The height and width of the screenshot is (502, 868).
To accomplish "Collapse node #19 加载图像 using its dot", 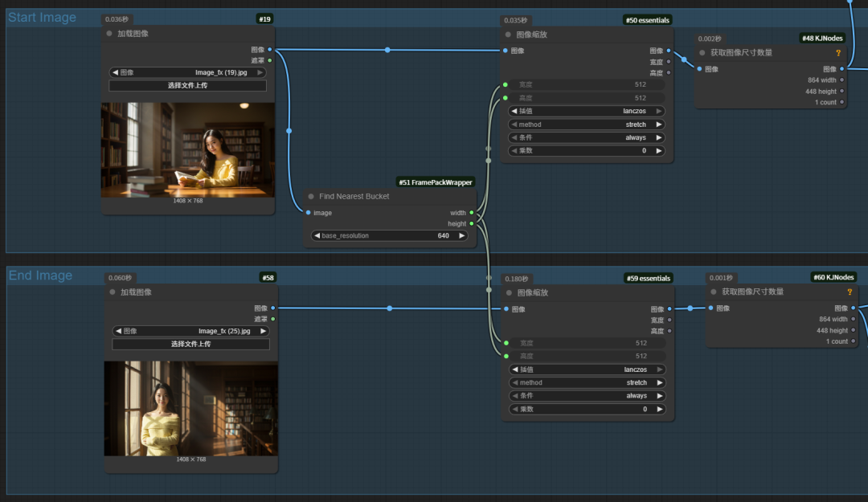I will coord(109,34).
